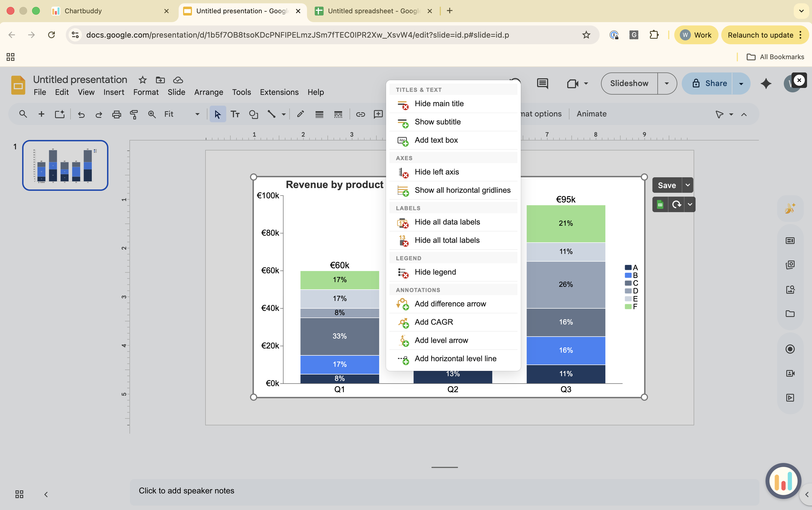Click the paint format tool
The width and height of the screenshot is (812, 510).
click(134, 114)
